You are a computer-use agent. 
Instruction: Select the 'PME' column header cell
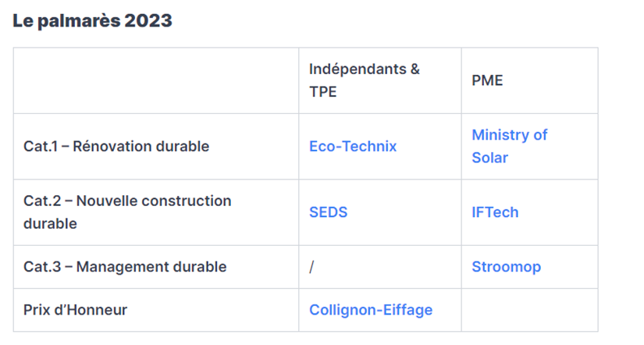pyautogui.click(x=530, y=80)
